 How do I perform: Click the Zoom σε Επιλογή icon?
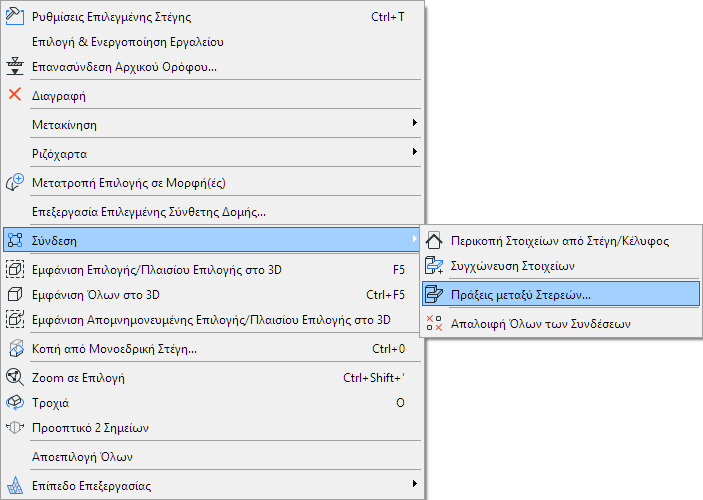pos(15,378)
